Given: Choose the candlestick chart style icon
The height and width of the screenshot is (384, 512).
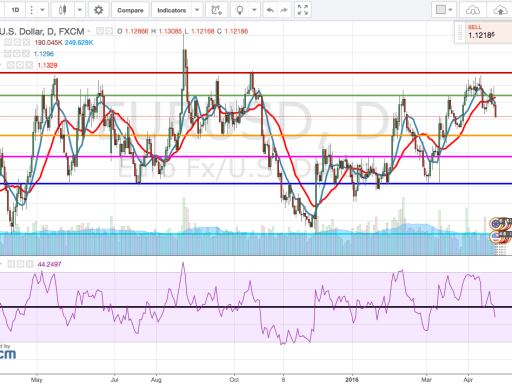Looking at the screenshot, I should [x=62, y=10].
